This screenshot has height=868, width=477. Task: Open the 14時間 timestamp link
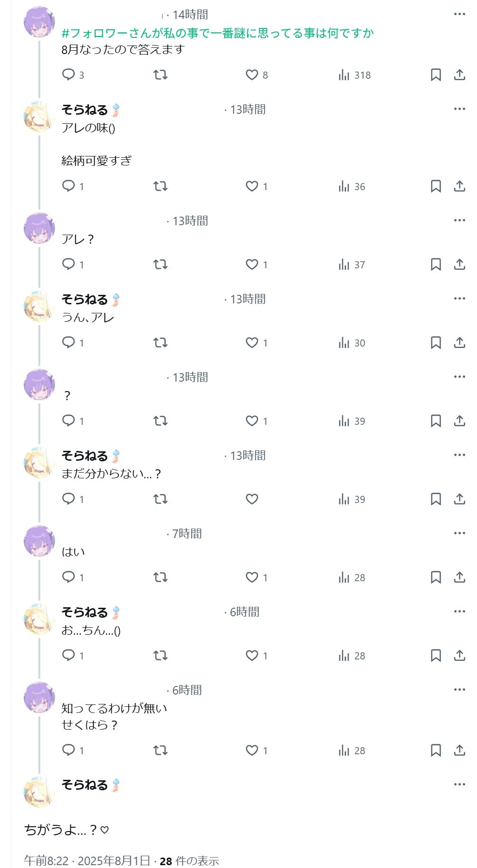[x=190, y=15]
